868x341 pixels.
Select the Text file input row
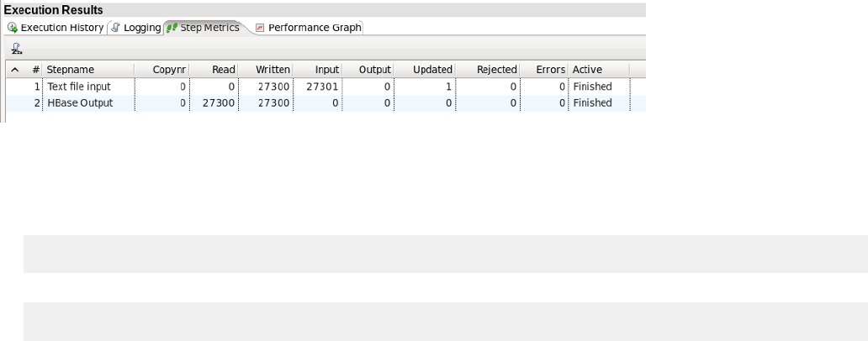(79, 87)
